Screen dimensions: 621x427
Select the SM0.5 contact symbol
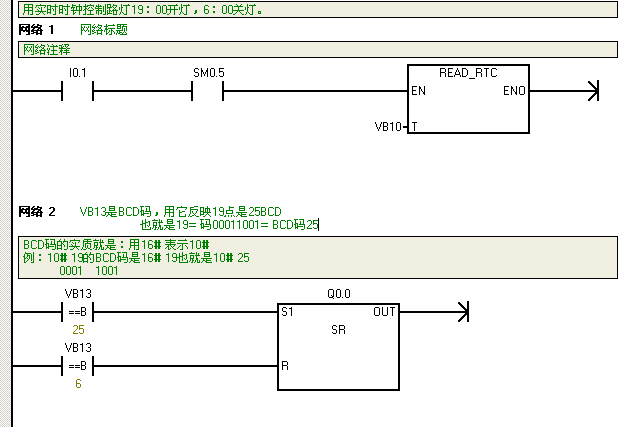tap(208, 92)
